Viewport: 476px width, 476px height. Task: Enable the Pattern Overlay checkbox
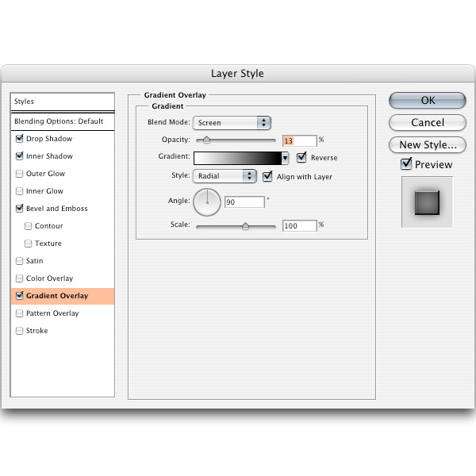(19, 313)
